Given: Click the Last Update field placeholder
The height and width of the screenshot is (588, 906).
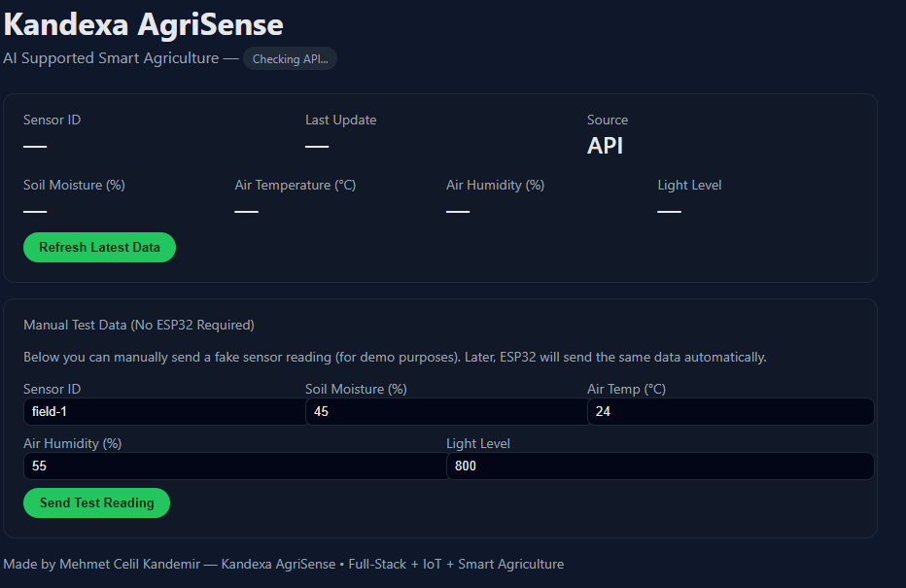Looking at the screenshot, I should (x=317, y=145).
